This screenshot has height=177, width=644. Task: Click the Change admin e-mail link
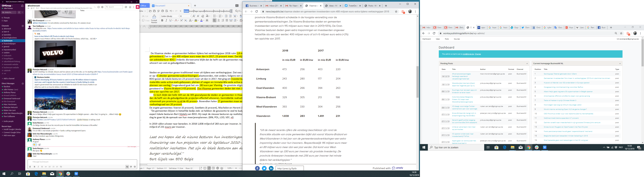[478, 54]
